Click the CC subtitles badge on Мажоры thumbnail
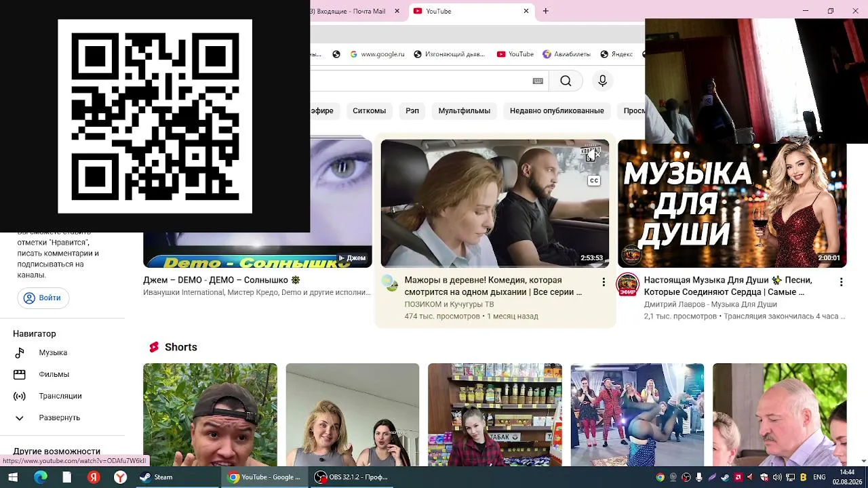868x488 pixels. 593,180
